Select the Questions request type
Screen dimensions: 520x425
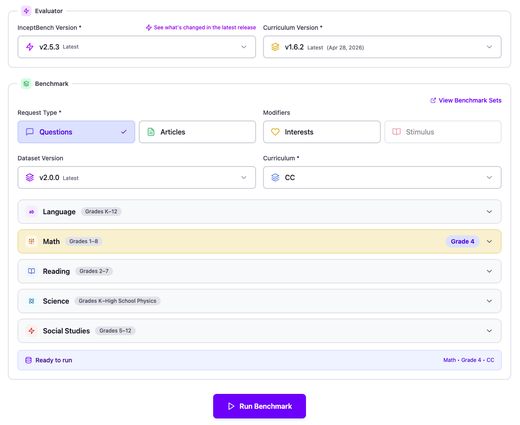[76, 132]
